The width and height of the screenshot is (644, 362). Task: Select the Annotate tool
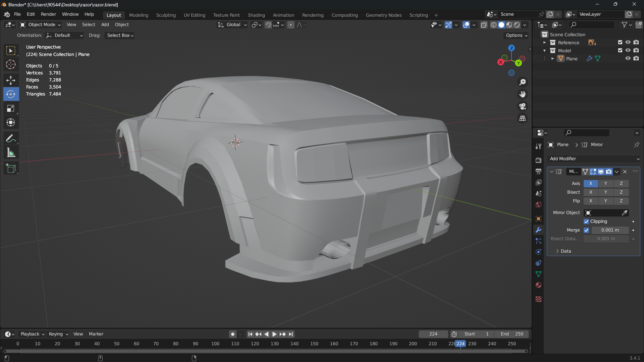(x=11, y=138)
